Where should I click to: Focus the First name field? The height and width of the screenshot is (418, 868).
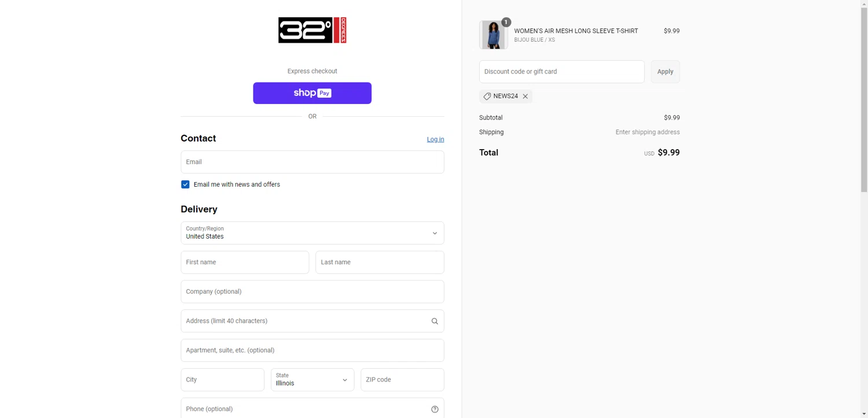245,262
